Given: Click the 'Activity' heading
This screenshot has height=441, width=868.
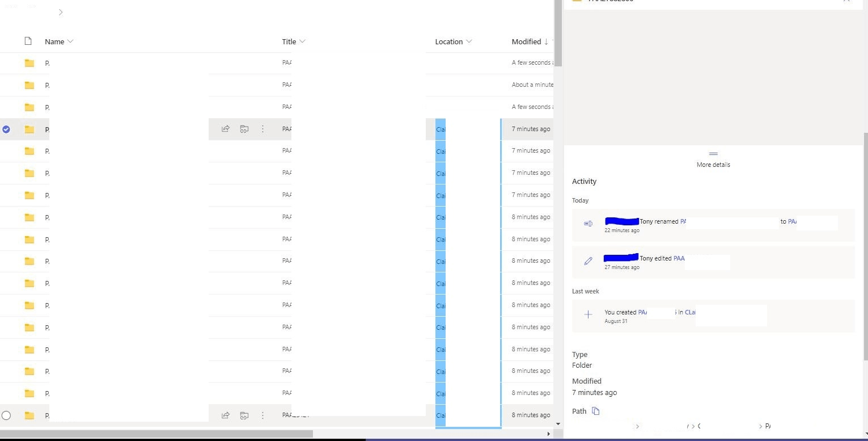Looking at the screenshot, I should (584, 182).
